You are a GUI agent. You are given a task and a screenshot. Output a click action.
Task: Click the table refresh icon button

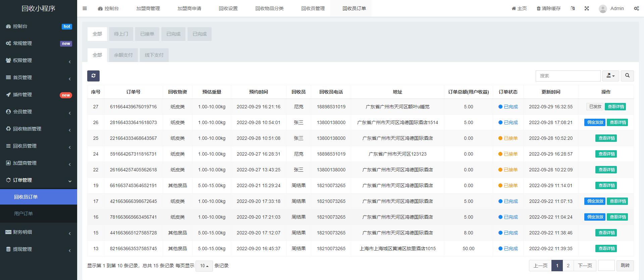93,76
